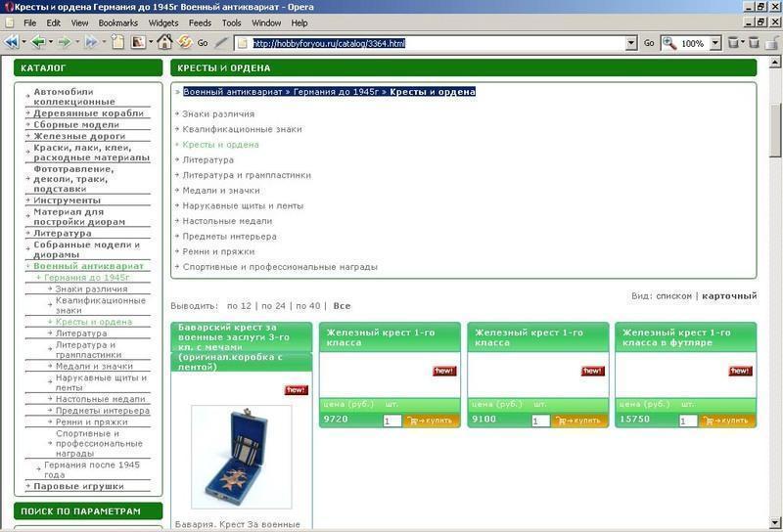Open the Widgets menu

point(162,22)
